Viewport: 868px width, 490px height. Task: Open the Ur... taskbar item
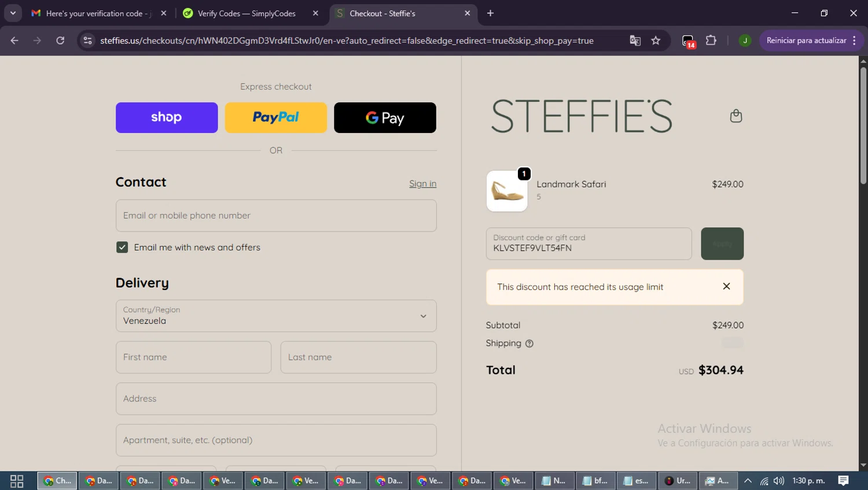point(678,481)
